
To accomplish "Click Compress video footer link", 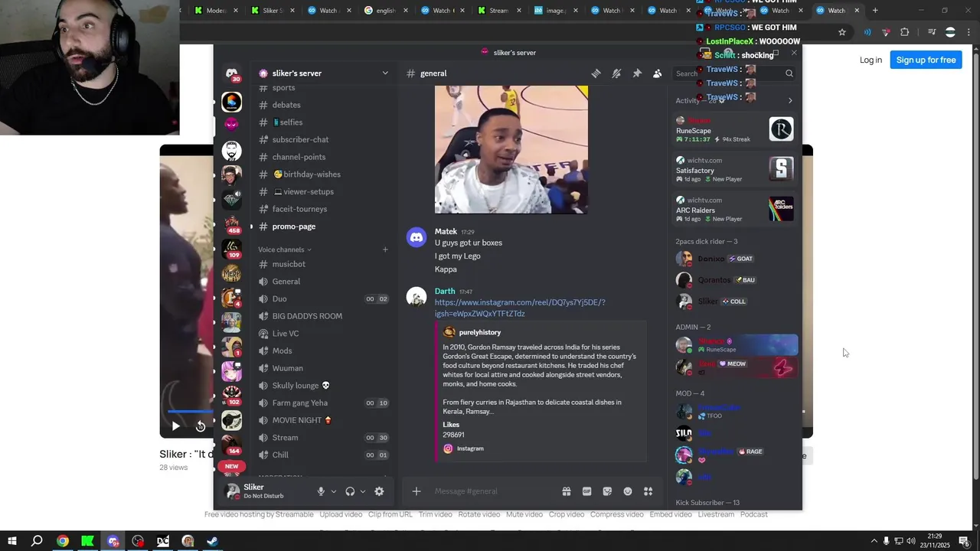I will tap(617, 514).
